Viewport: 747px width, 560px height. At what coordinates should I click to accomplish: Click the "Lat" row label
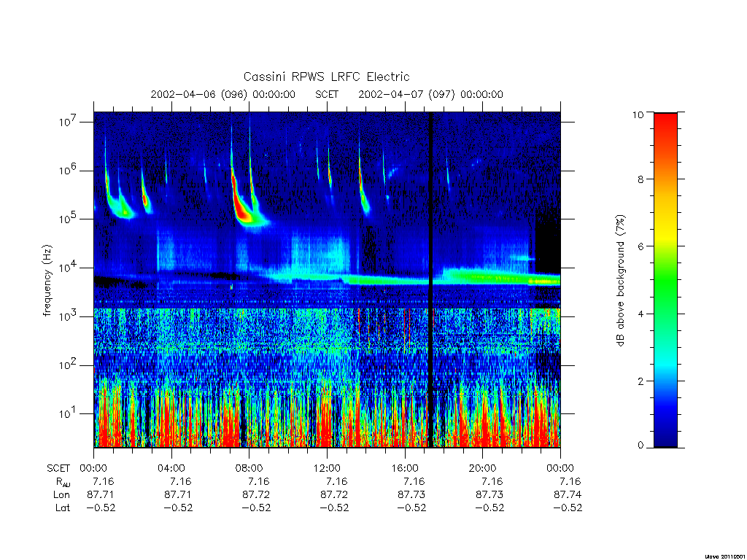click(x=63, y=508)
